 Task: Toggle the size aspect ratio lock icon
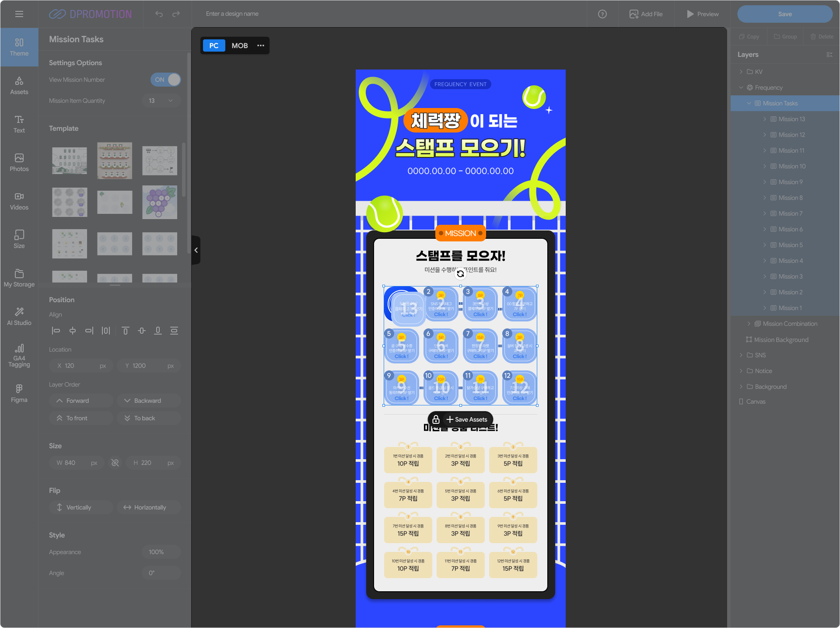[x=115, y=463]
